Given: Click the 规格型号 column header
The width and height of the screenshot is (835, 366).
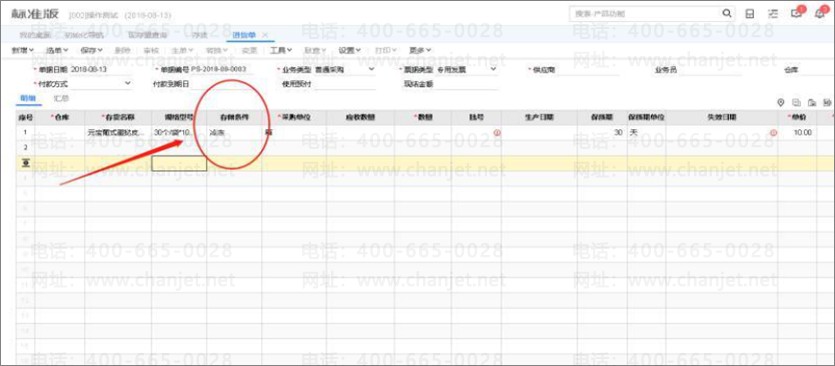Looking at the screenshot, I should coord(179,117).
